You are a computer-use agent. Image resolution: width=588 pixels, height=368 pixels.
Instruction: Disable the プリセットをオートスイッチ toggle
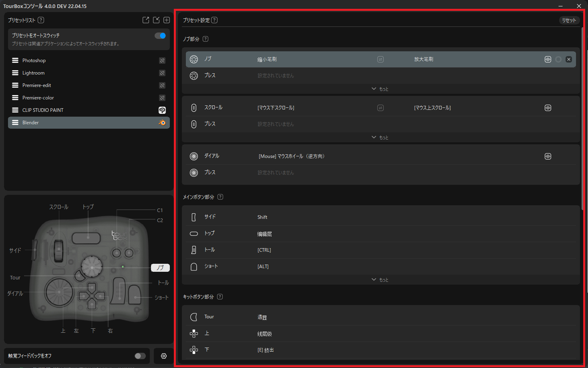pyautogui.click(x=160, y=36)
